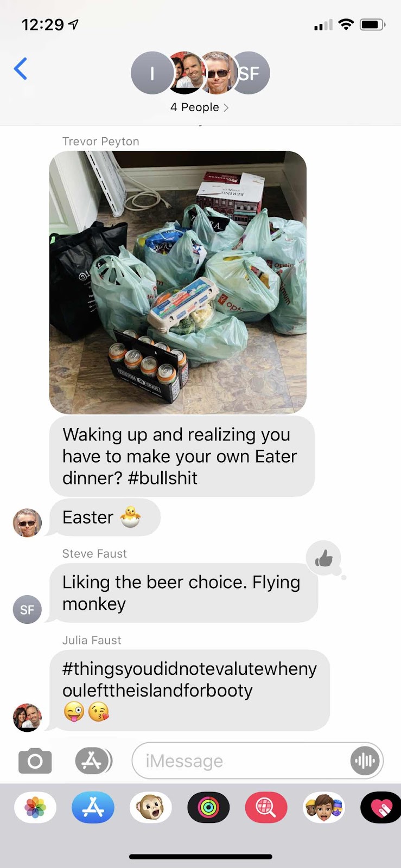Open the Memoji stickers app
The width and height of the screenshot is (401, 868).
click(324, 808)
